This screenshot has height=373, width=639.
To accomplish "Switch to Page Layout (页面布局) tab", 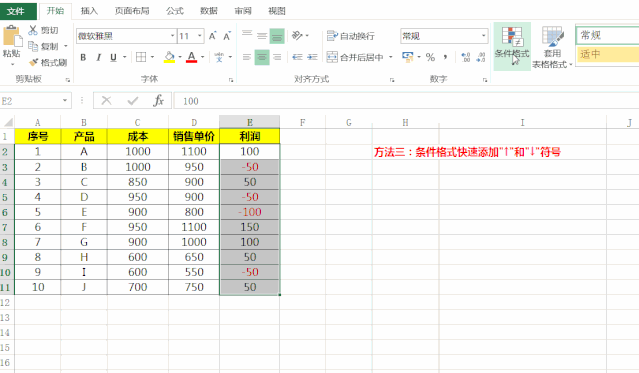I will (x=132, y=11).
